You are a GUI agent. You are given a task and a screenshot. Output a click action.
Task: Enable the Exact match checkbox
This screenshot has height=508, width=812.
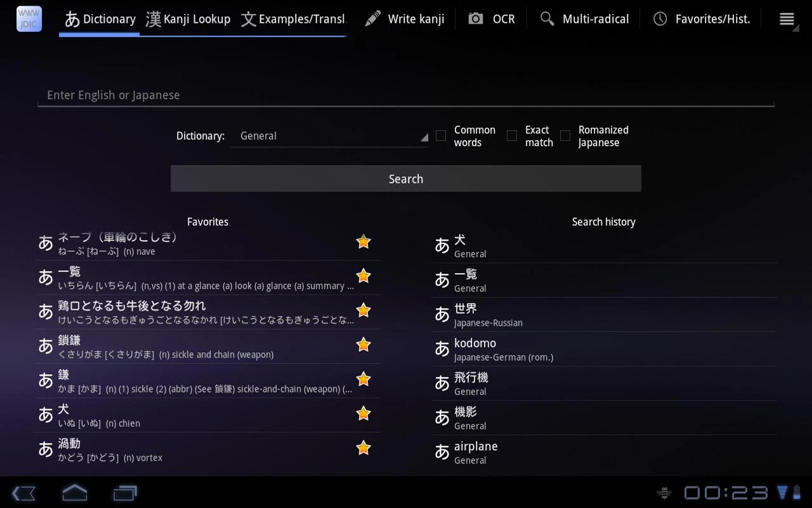coord(512,135)
